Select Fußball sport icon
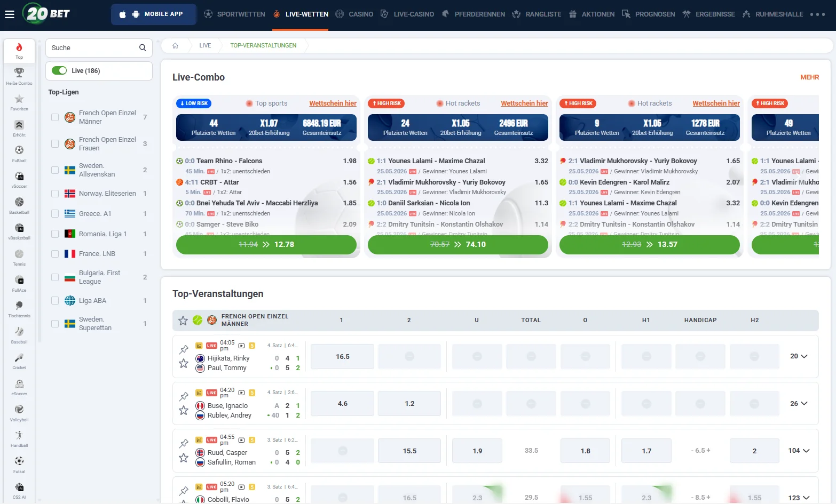This screenshot has height=504, width=836. [19, 154]
